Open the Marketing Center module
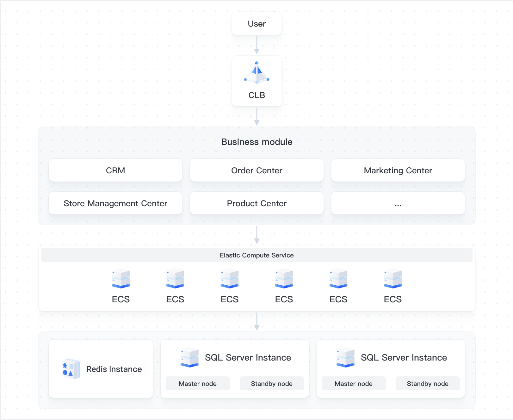Image resolution: width=513 pixels, height=420 pixels. point(398,170)
